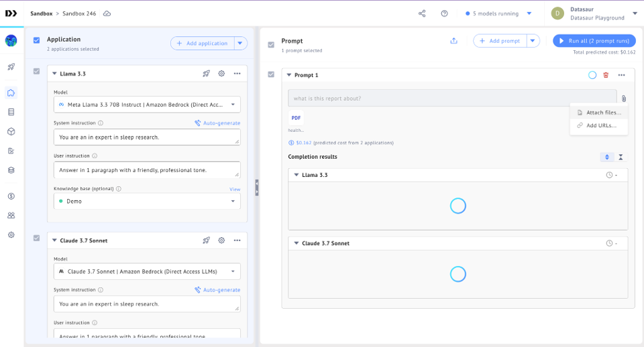
Task: Toggle the Llama 3.3 application checkbox
Action: 36,72
